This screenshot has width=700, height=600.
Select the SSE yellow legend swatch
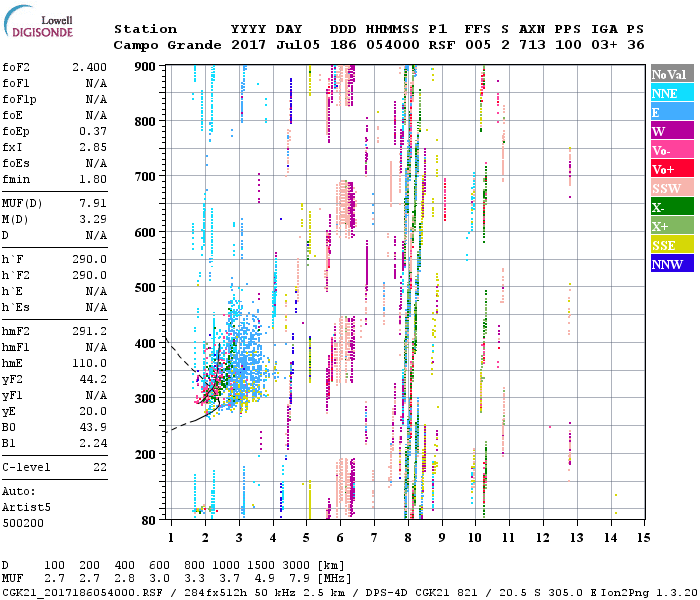click(671, 245)
